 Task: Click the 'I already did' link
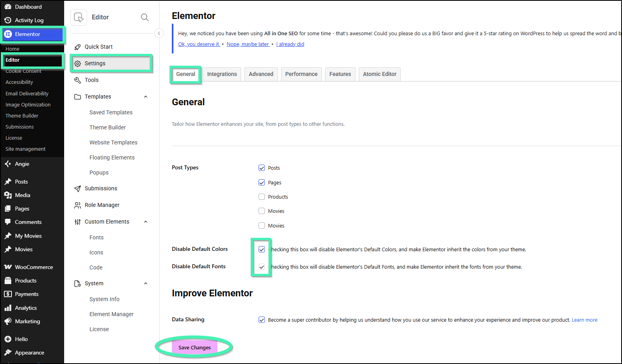tap(290, 44)
